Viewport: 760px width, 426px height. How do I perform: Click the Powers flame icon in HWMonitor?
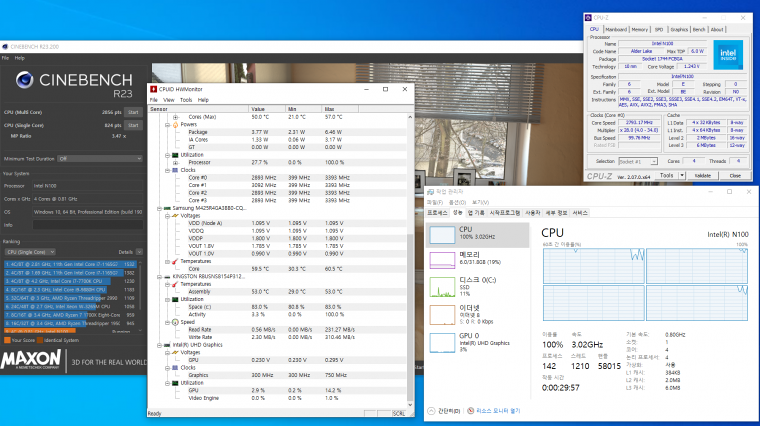(x=175, y=125)
